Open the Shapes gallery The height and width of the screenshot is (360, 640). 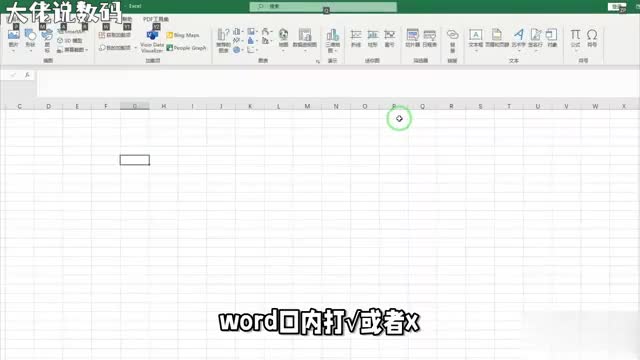30,39
